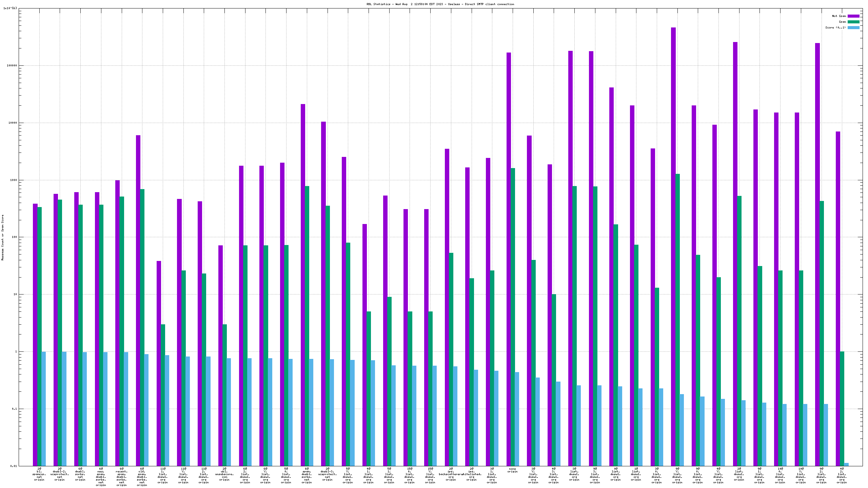Click the bl.spamcop.net origin axis label
Viewport: 868px width, 488px height.
click(39, 474)
